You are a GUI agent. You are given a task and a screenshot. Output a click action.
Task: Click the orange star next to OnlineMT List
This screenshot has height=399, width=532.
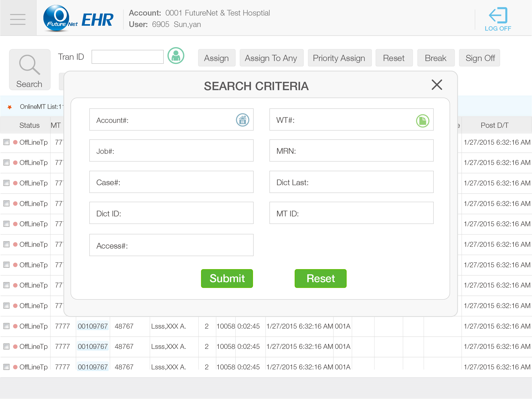pyautogui.click(x=10, y=107)
